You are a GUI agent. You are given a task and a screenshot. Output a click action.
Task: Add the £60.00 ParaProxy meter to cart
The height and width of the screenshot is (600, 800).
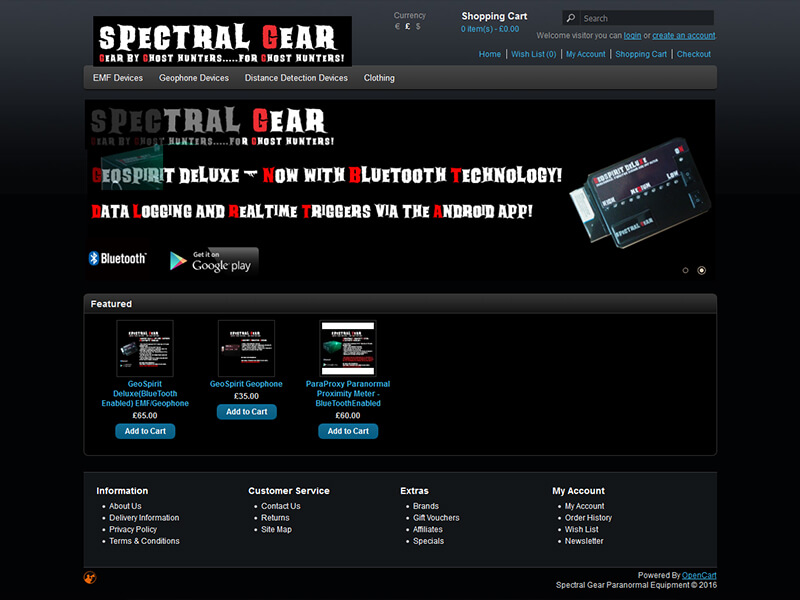[x=348, y=431]
